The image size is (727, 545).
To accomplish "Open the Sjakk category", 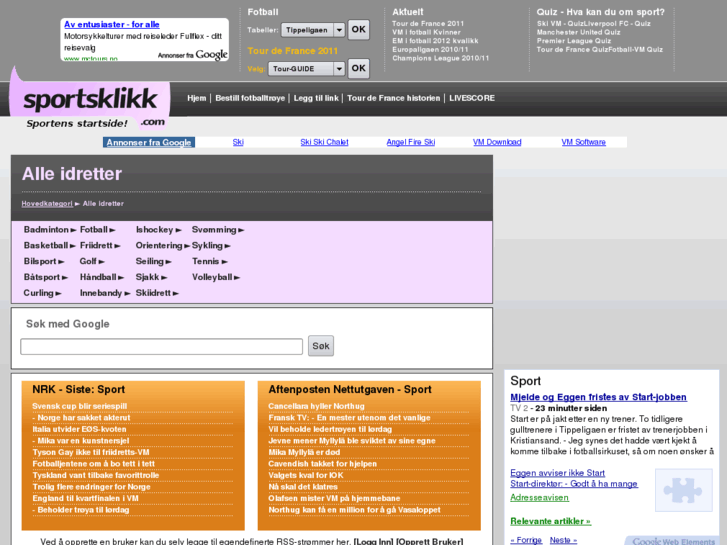I will pyautogui.click(x=151, y=277).
